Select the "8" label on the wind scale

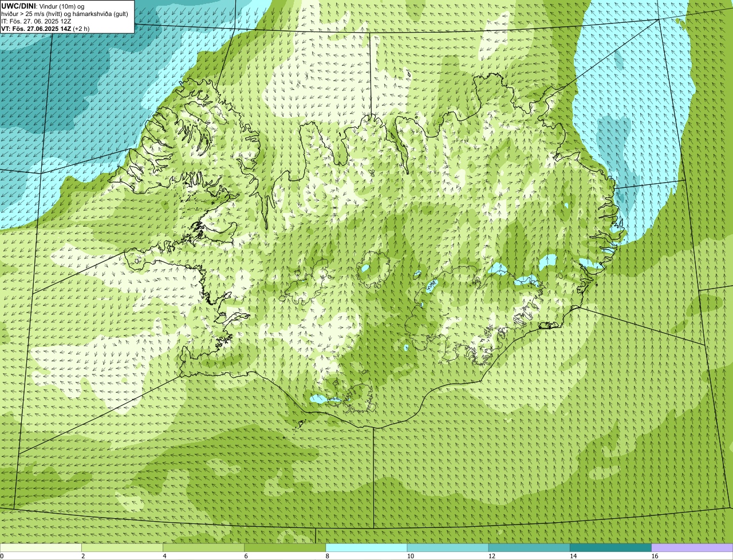pyautogui.click(x=328, y=556)
